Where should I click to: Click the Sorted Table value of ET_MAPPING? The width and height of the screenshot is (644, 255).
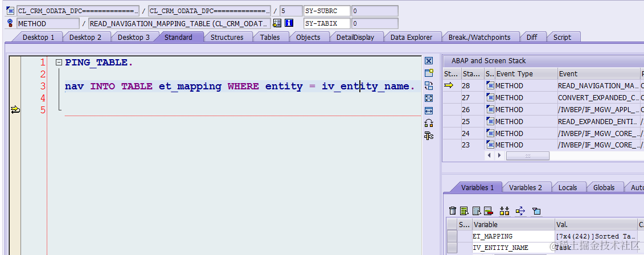point(596,236)
